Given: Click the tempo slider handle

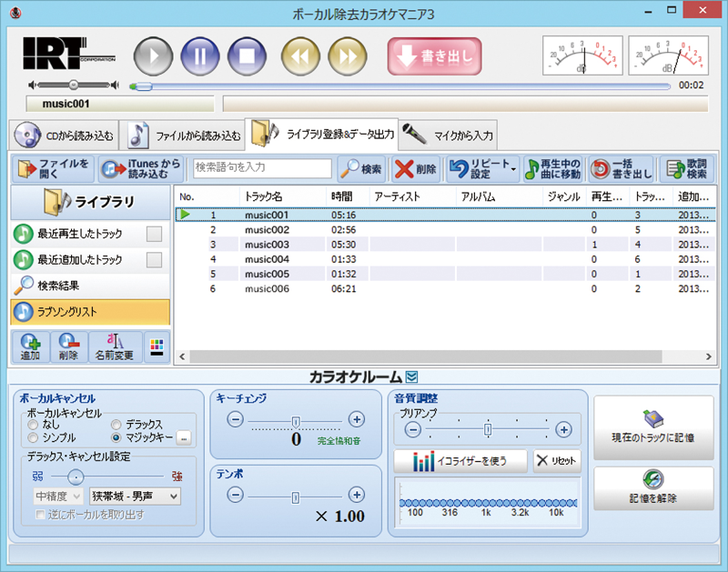Looking at the screenshot, I should tap(295, 497).
